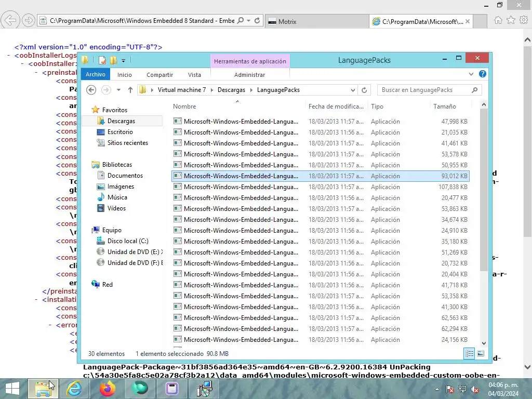Switch to large icons view layout
Screen dimensions: 532x399
(481, 353)
